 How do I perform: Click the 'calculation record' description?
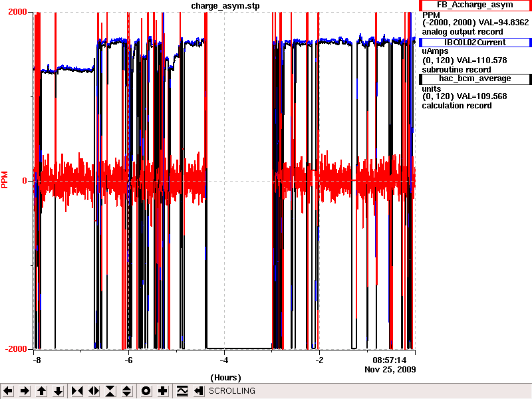457,106
